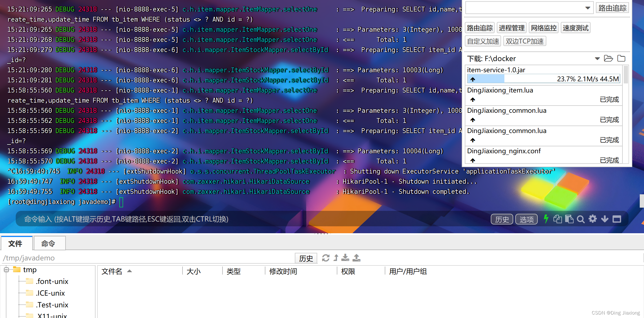Viewport: 644px width, 318px height.
Task: Click the 进程管理 button
Action: coord(511,28)
